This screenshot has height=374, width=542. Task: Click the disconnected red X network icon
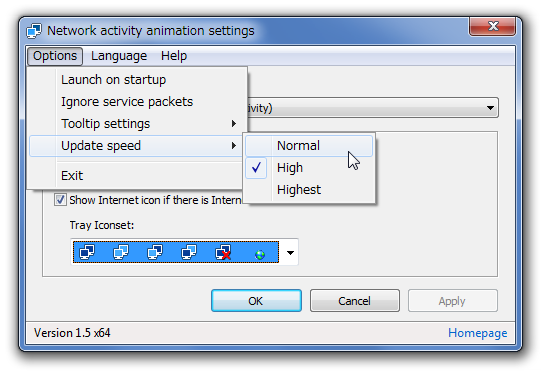(223, 252)
